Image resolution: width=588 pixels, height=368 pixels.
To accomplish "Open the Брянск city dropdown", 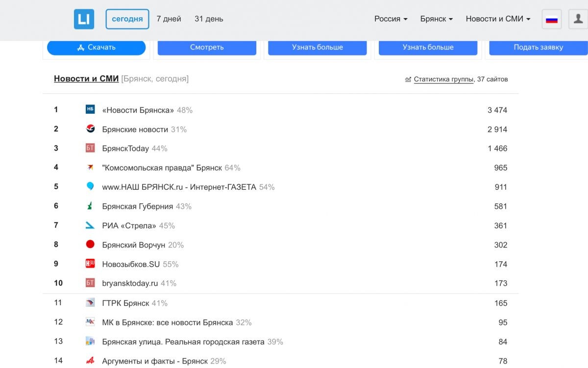I will click(x=436, y=19).
